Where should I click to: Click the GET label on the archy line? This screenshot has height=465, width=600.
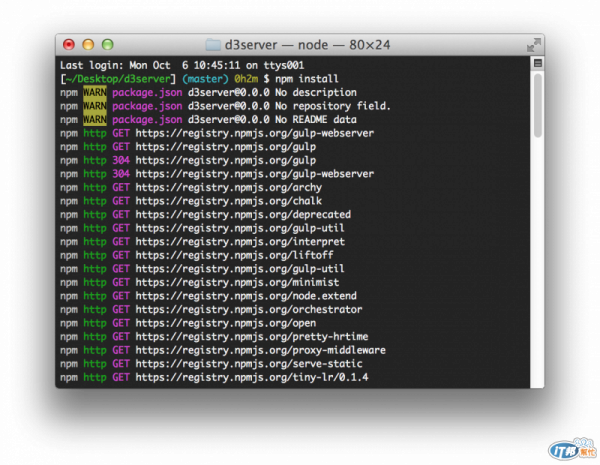tap(121, 188)
